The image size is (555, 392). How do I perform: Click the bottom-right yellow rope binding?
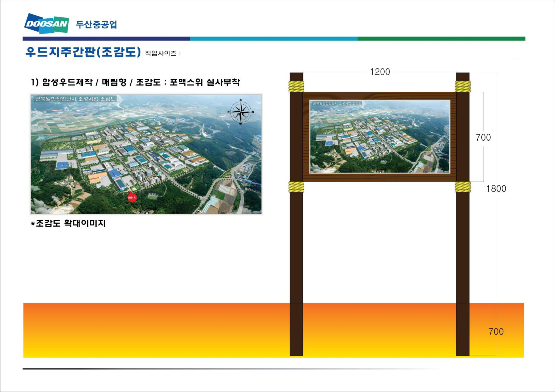463,187
